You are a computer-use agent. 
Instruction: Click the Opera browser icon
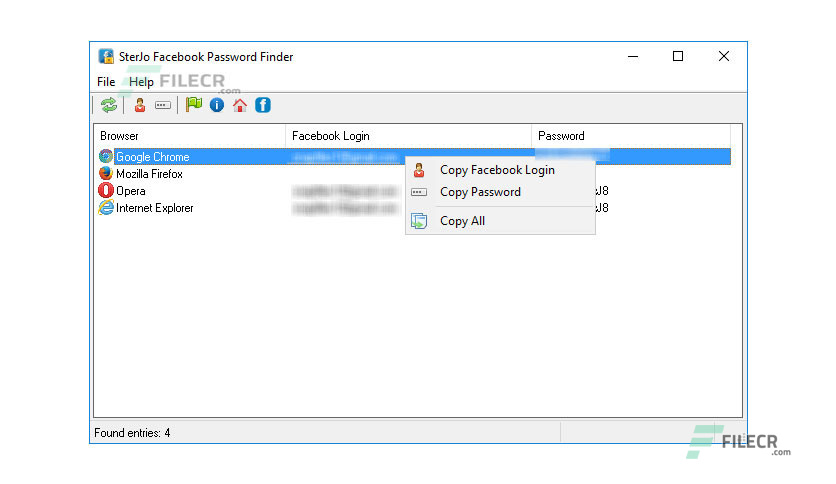(106, 190)
